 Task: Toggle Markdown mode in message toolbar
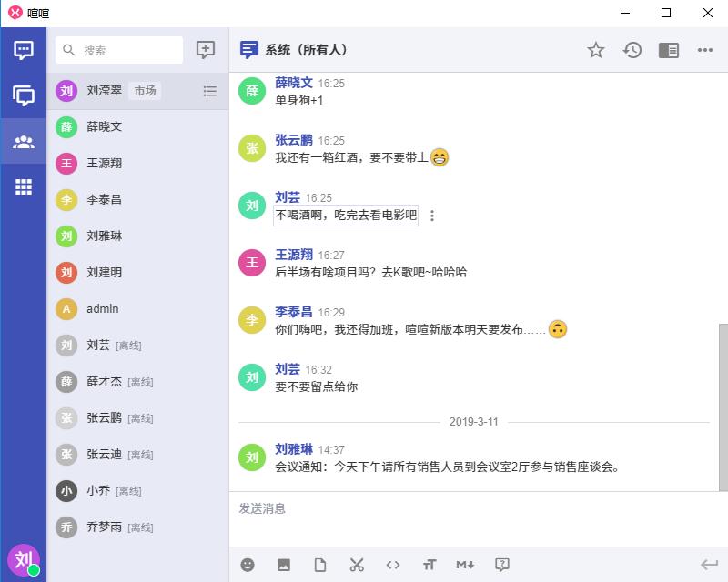(465, 565)
